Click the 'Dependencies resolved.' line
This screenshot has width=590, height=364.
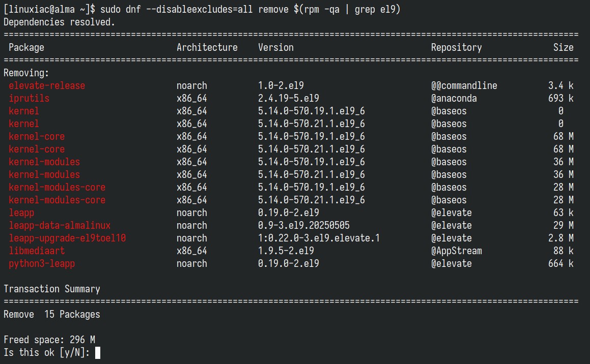click(59, 22)
